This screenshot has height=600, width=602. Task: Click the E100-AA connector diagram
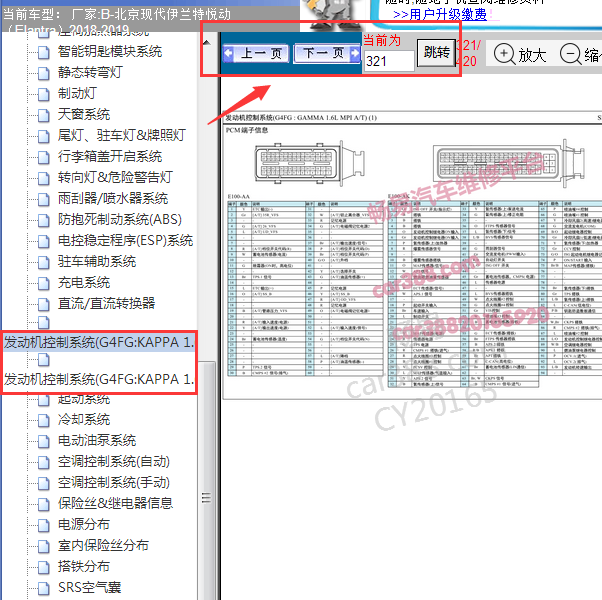[x=309, y=163]
